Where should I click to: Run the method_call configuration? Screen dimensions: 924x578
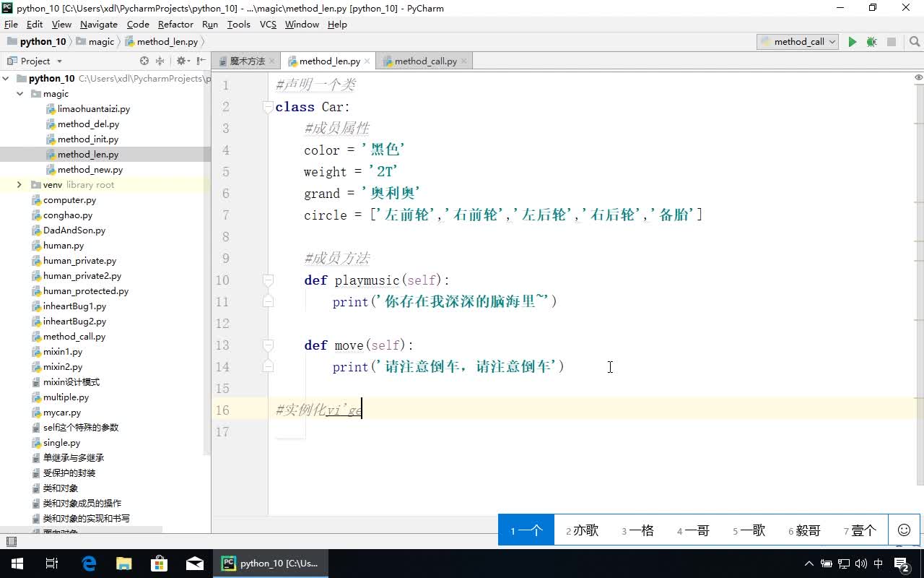click(x=853, y=41)
